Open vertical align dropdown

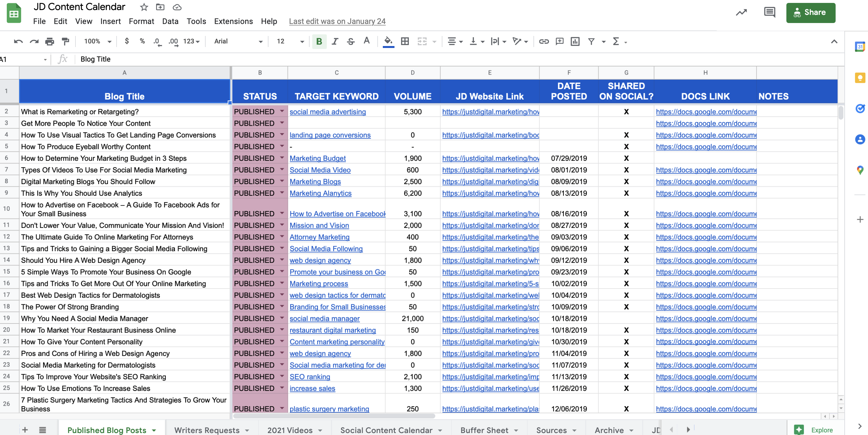pos(477,41)
